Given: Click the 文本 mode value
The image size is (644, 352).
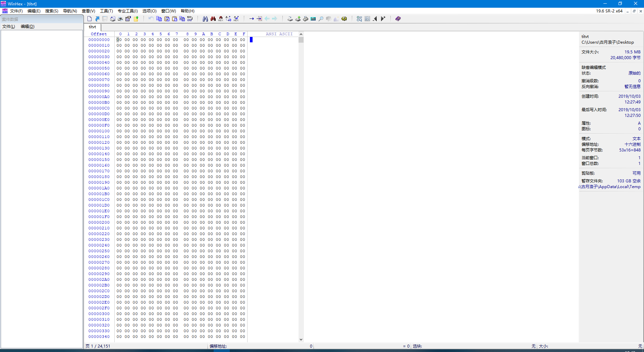Looking at the screenshot, I should pos(636,139).
